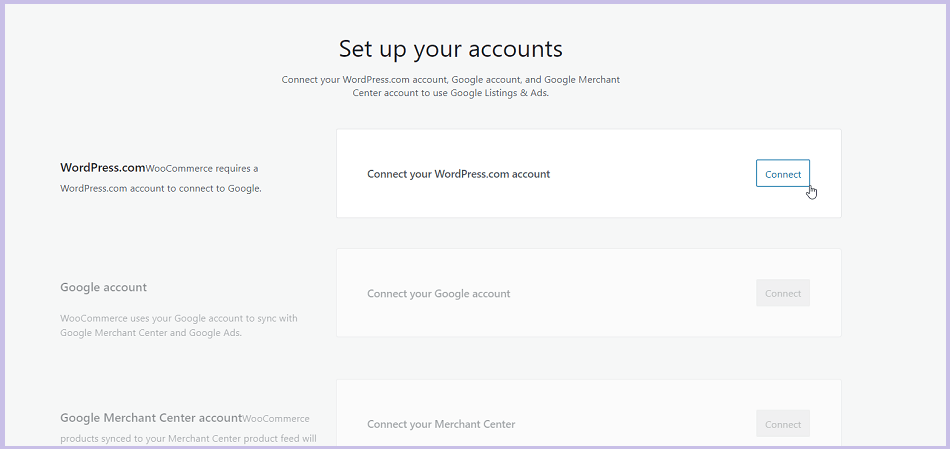Screen dimensions: 950x449
Task: Click the disabled Connect button for Merchant Center
Action: (x=783, y=424)
